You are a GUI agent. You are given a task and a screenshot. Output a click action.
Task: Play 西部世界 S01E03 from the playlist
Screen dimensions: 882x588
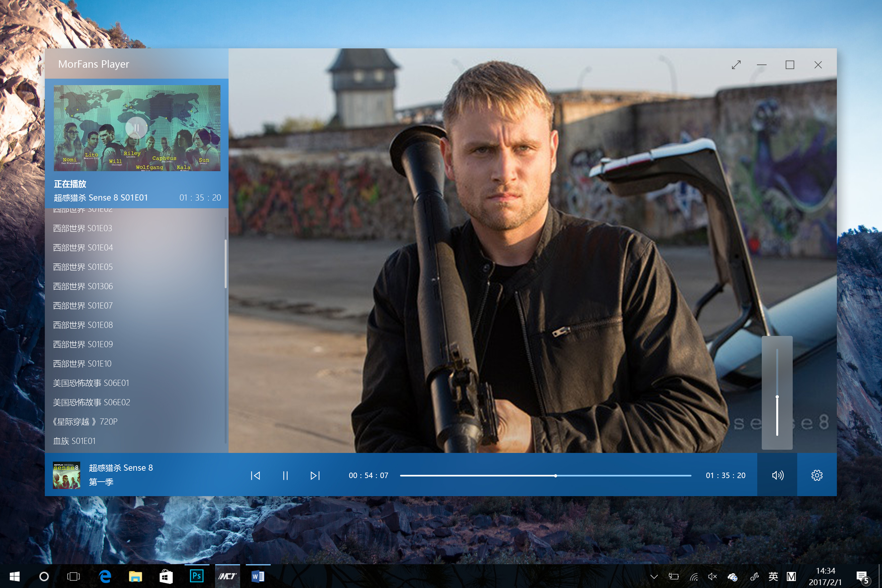pos(83,228)
